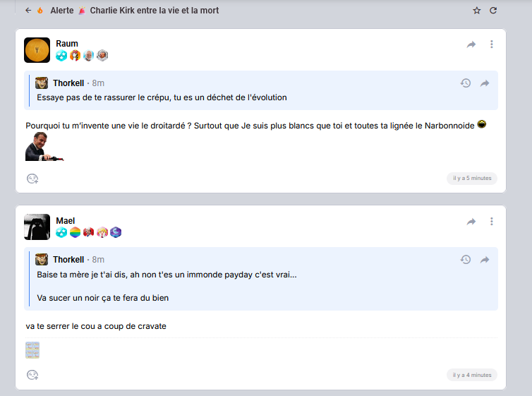
Task: Add an emoji reaction to Mael's post
Action: click(x=32, y=375)
